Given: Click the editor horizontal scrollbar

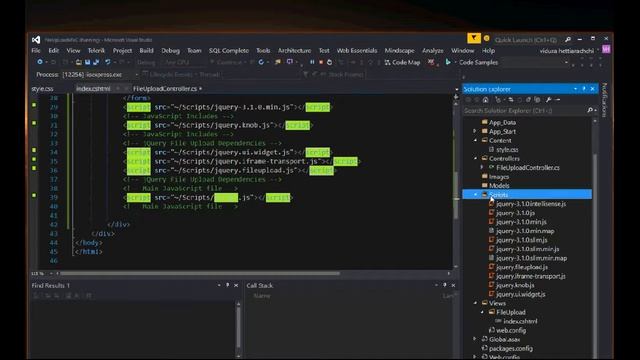Looking at the screenshot, I should tap(200, 273).
